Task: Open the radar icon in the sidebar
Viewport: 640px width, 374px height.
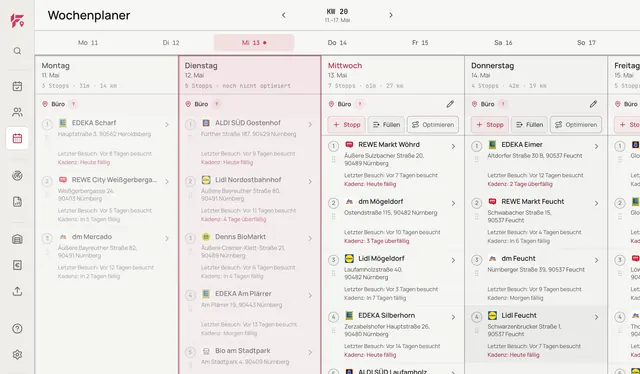Action: (17, 176)
